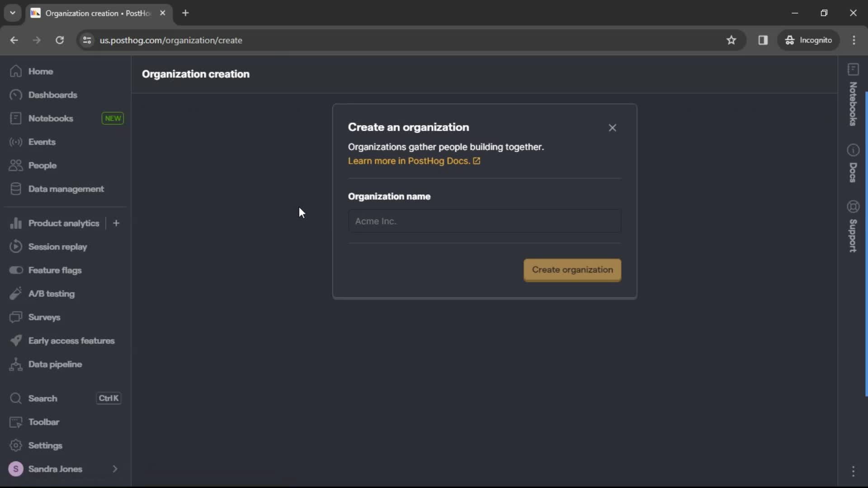
Task: Click the A/B testing icon
Action: pyautogui.click(x=16, y=293)
